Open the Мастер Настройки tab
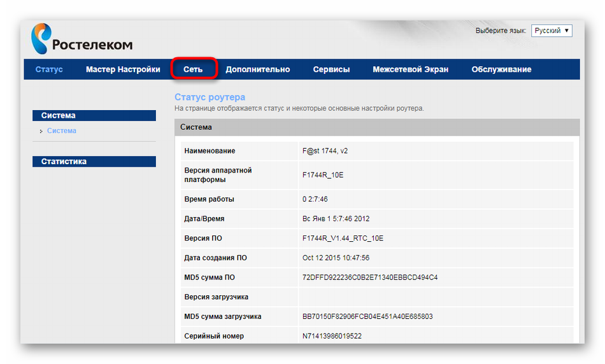This screenshot has height=364, width=605. tap(123, 69)
